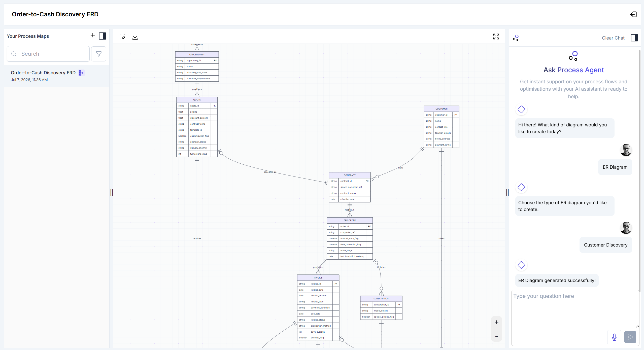Click the manual_entry_flag field in ERP_ORDER
The image size is (644, 350).
coord(350,238)
